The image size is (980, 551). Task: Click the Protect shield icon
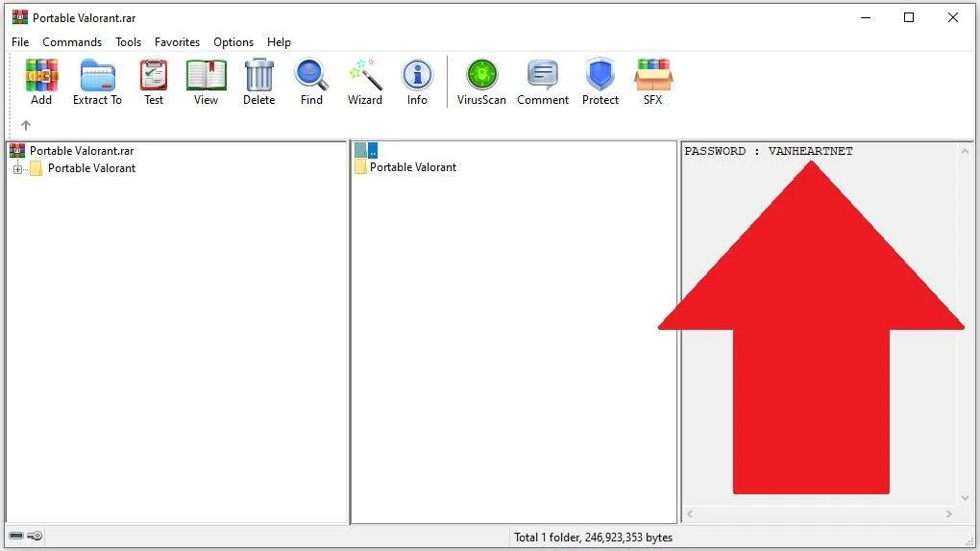(600, 82)
